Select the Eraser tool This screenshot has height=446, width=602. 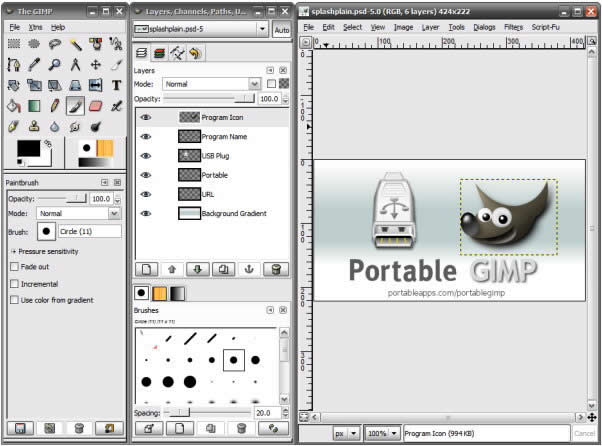[96, 106]
